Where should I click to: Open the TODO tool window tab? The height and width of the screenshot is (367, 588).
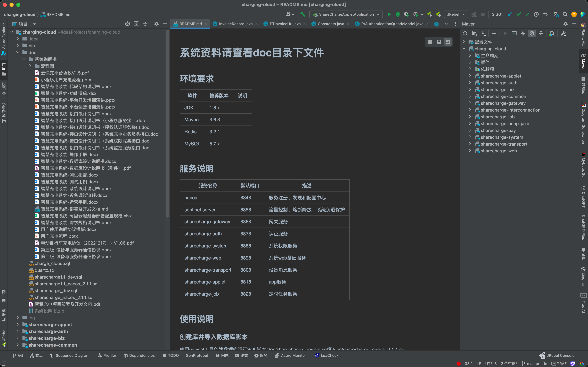[171, 355]
